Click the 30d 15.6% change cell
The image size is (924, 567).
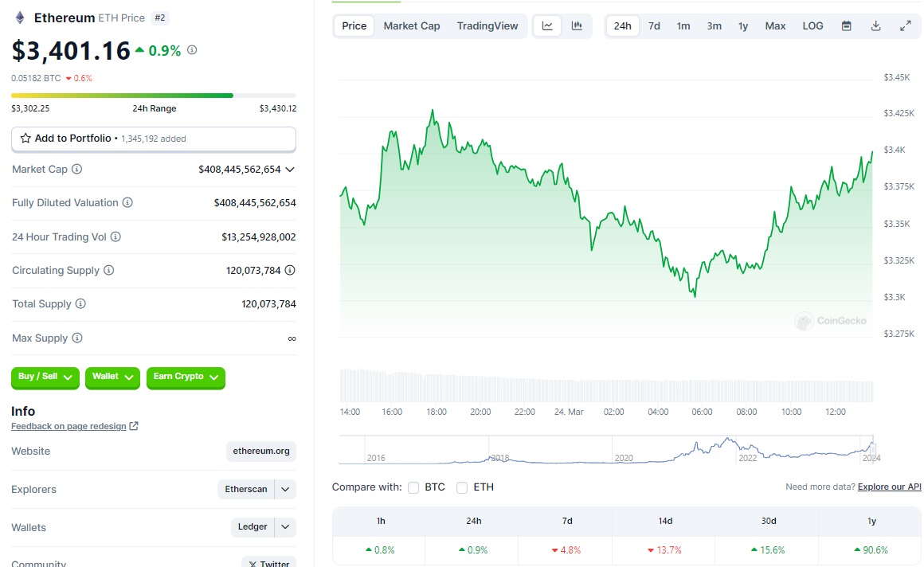pyautogui.click(x=769, y=550)
